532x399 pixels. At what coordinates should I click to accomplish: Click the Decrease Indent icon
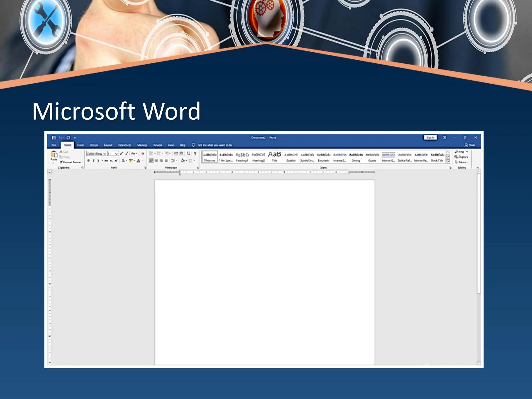click(x=176, y=154)
